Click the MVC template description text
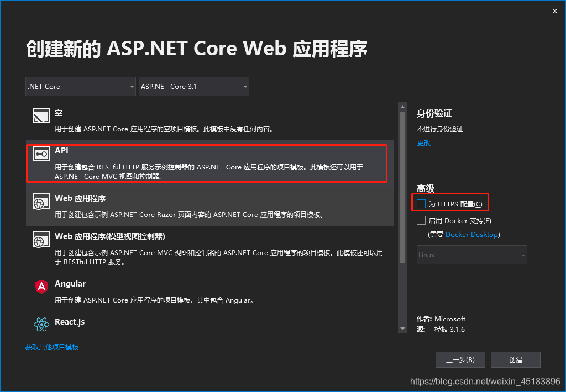This screenshot has height=392, width=566. (x=219, y=257)
